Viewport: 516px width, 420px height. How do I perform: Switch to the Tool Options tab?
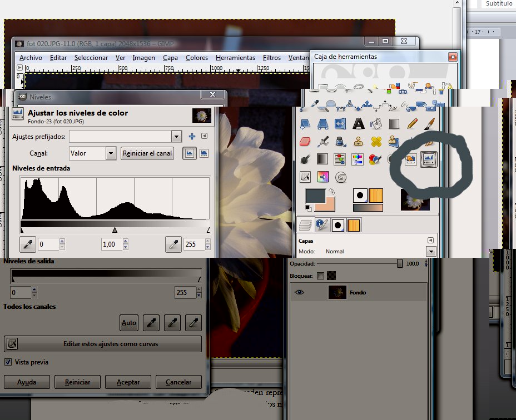click(321, 225)
